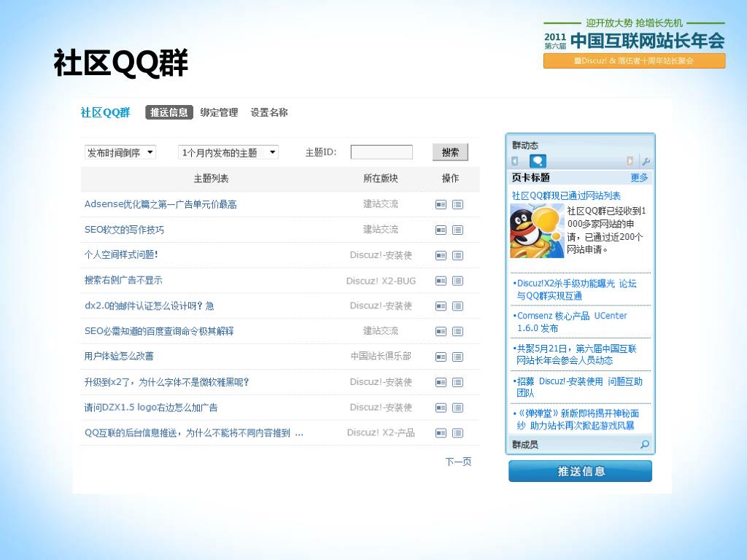Click the blue 推送信息 button
The height and width of the screenshot is (560, 747).
tap(580, 472)
